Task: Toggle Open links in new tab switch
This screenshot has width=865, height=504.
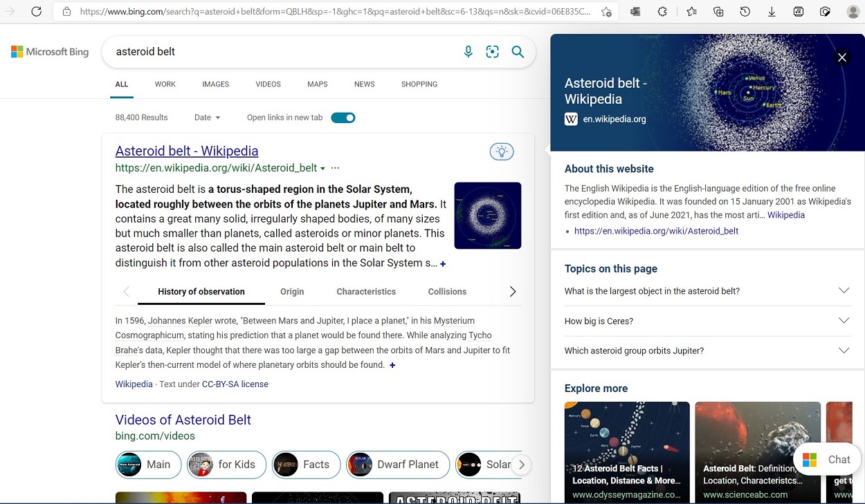Action: (x=343, y=118)
